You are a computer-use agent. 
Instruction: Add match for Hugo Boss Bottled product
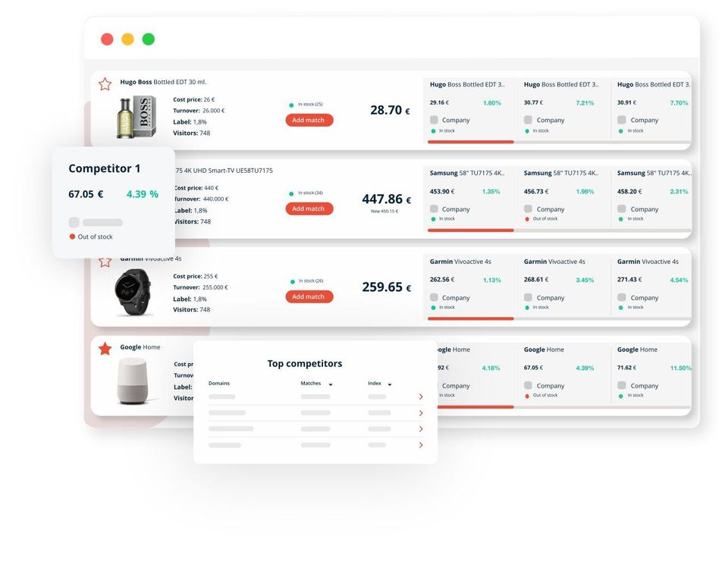pos(309,121)
